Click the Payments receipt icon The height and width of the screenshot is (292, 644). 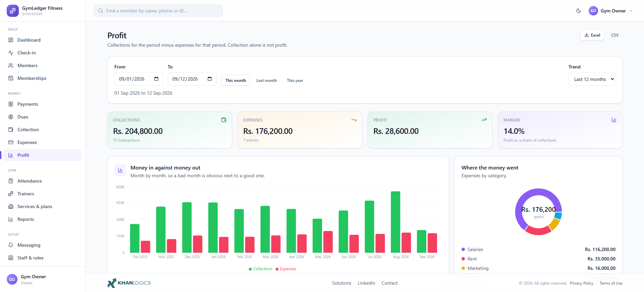(11, 104)
